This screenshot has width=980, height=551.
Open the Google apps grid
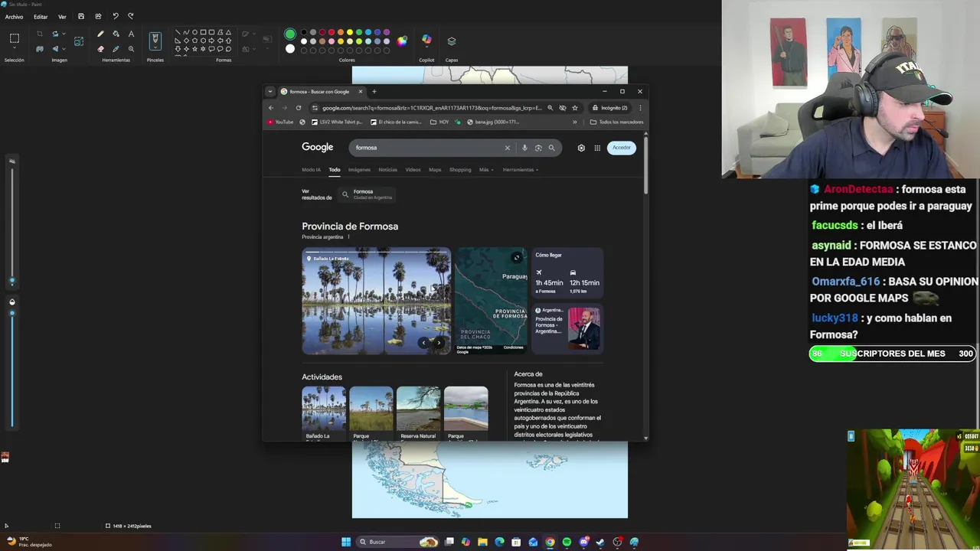(x=597, y=148)
